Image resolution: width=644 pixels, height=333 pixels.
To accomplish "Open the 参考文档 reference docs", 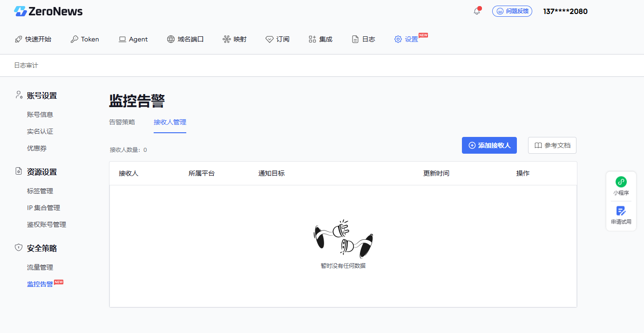I will [552, 145].
